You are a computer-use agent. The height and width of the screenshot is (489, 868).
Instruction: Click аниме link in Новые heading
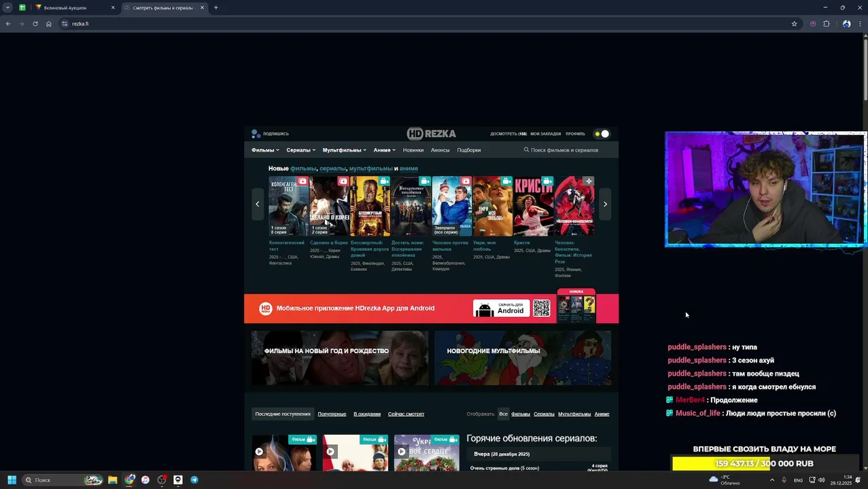pos(409,168)
